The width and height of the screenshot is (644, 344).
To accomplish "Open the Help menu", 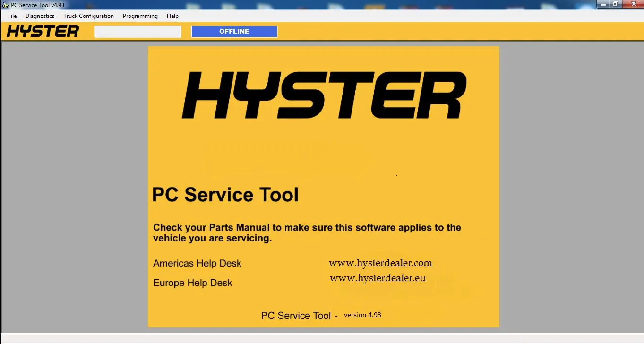I will (172, 16).
